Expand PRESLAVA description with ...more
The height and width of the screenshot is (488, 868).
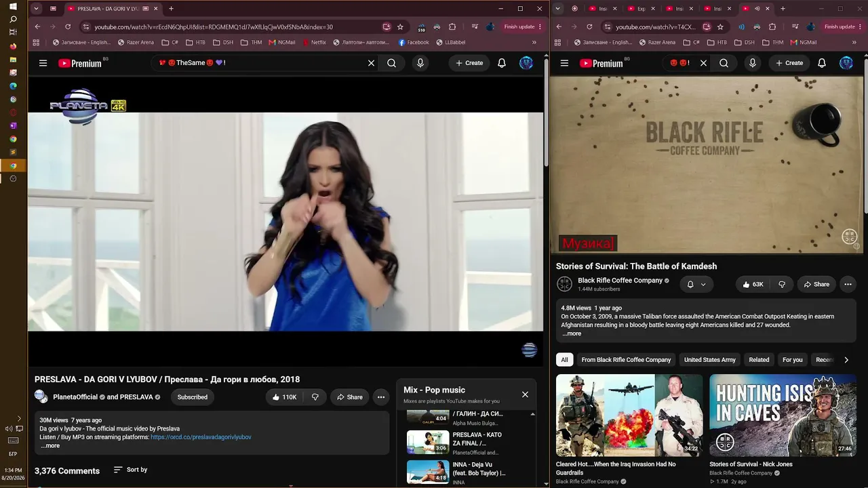coord(50,446)
